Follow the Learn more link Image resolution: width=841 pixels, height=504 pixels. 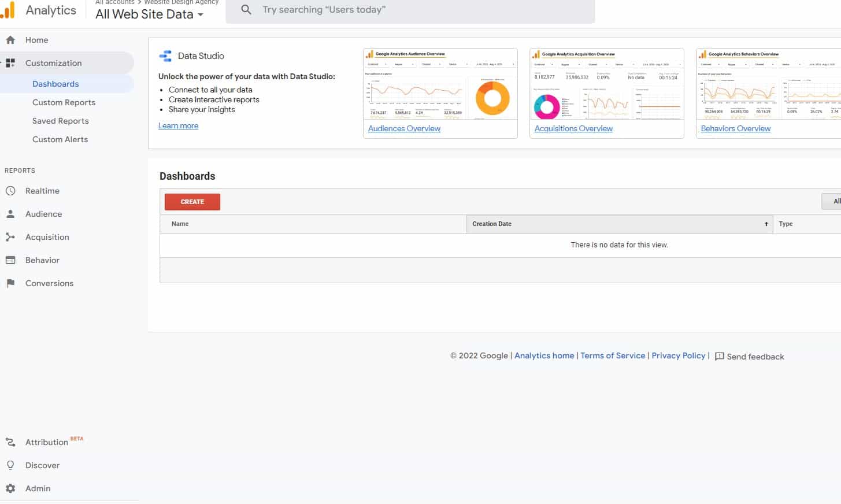(178, 125)
